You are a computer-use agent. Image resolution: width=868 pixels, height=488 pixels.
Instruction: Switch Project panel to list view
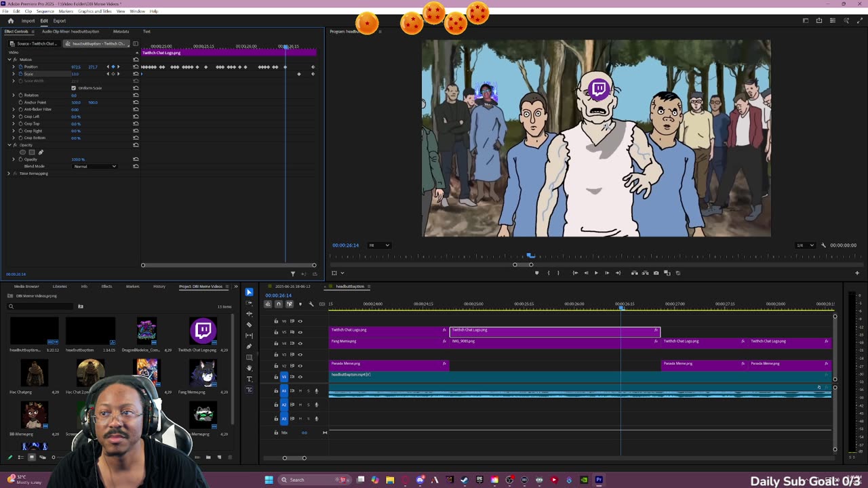click(x=20, y=457)
